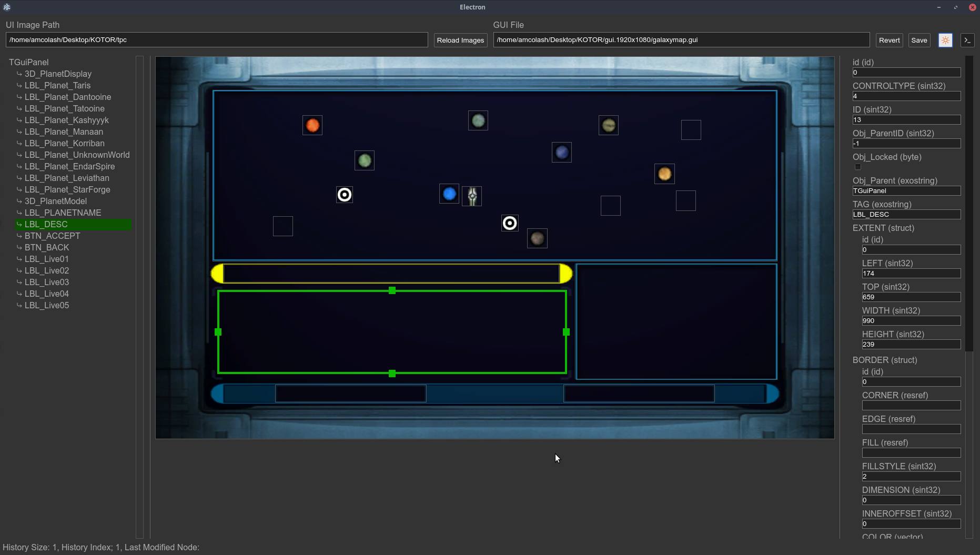Click the Save button
This screenshot has width=980, height=555.
[x=920, y=40]
